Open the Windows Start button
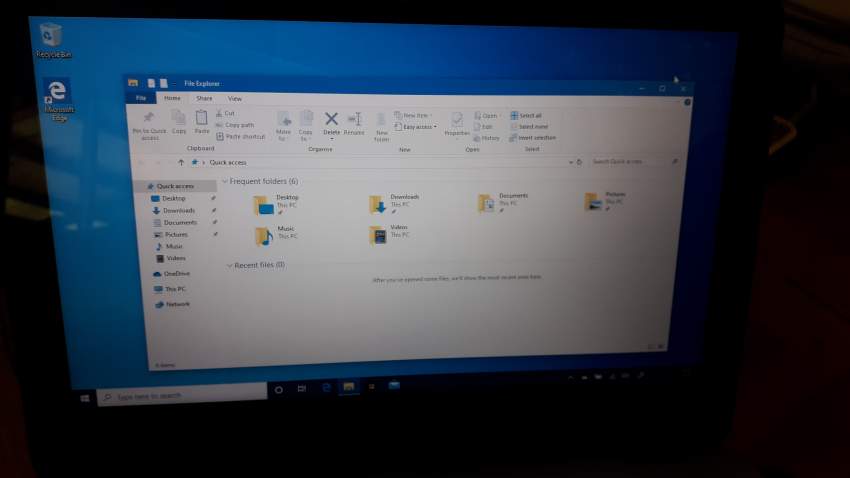 click(85, 398)
